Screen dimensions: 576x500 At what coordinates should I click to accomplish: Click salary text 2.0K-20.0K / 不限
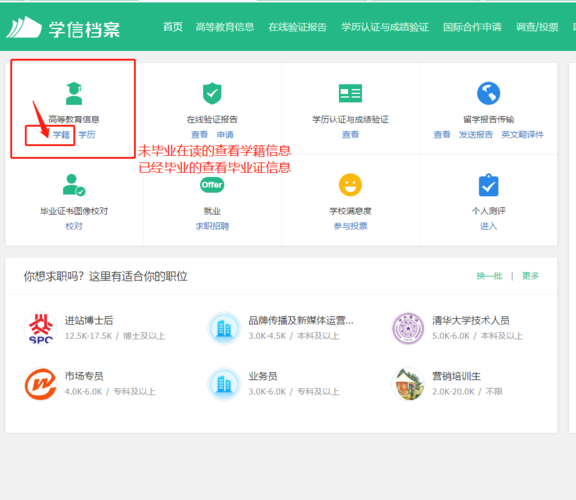coord(467,392)
